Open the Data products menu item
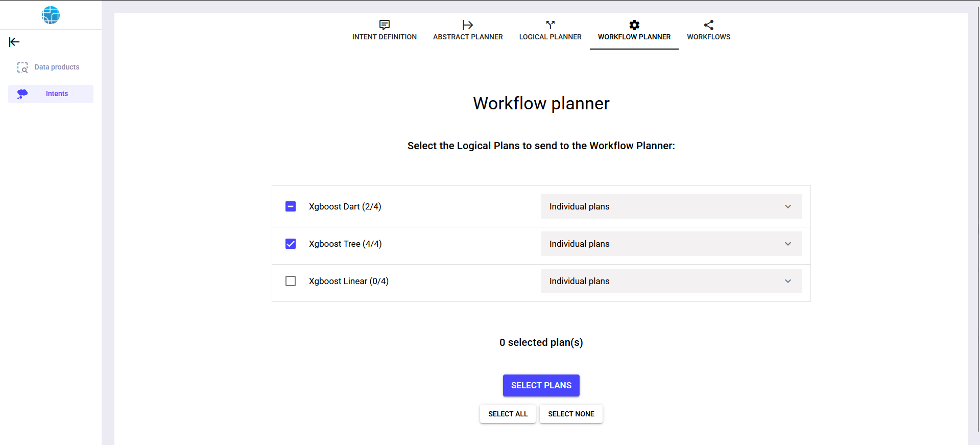Image resolution: width=980 pixels, height=445 pixels. coord(57,67)
